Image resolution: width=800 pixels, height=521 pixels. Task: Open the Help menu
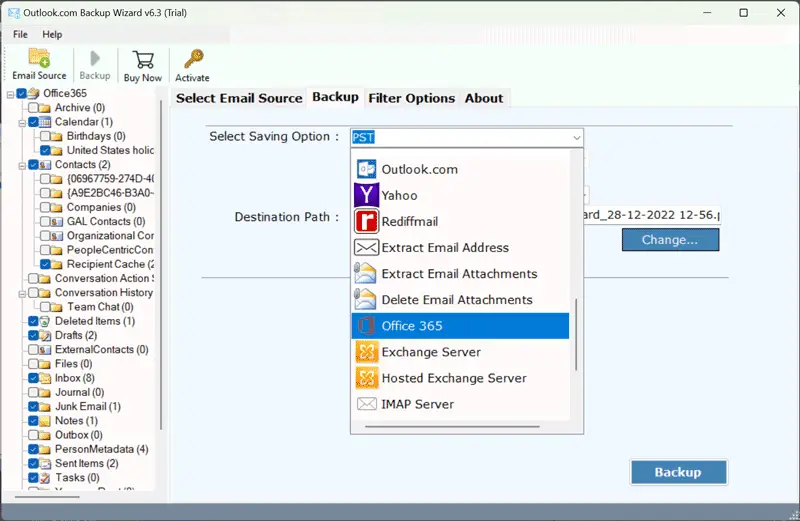coord(52,34)
